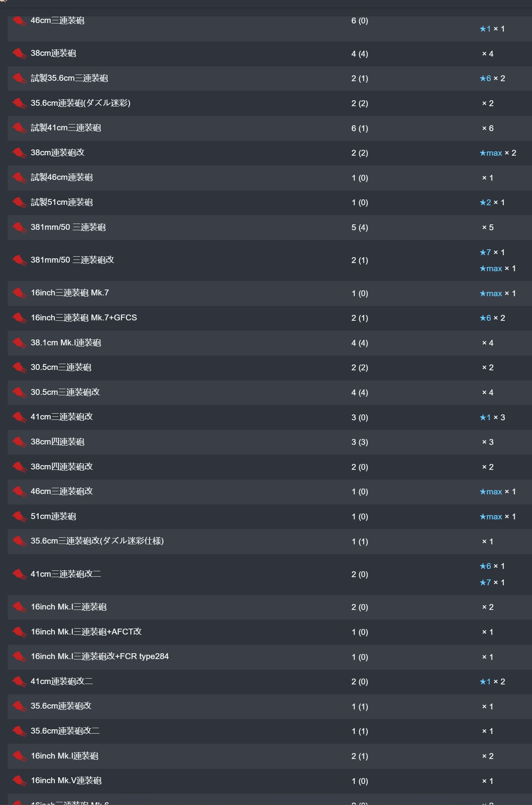Click the red gun icon beside 38cm連装砲

[19, 53]
